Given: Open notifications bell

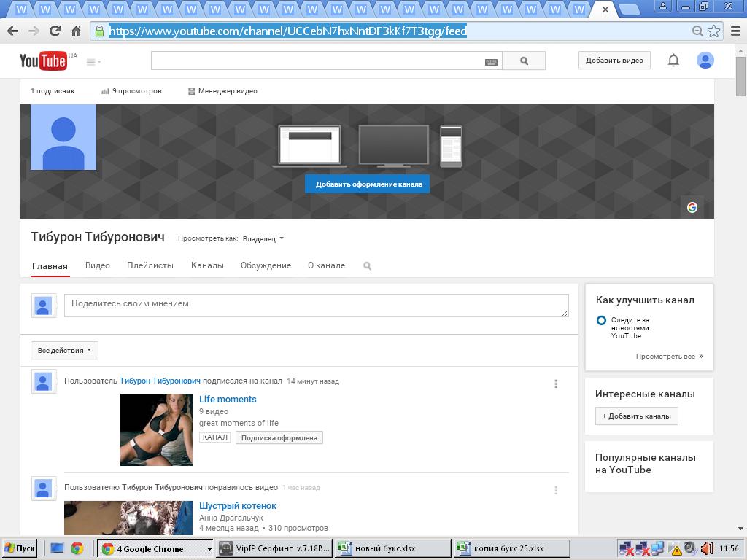Looking at the screenshot, I should [673, 61].
